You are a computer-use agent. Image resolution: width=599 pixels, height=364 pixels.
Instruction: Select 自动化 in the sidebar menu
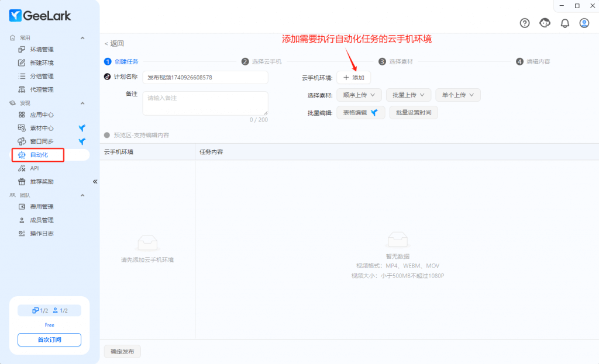(x=39, y=155)
